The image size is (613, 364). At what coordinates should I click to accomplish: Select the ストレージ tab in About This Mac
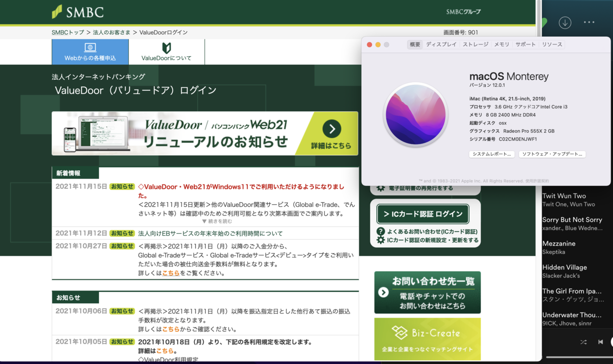476,44
